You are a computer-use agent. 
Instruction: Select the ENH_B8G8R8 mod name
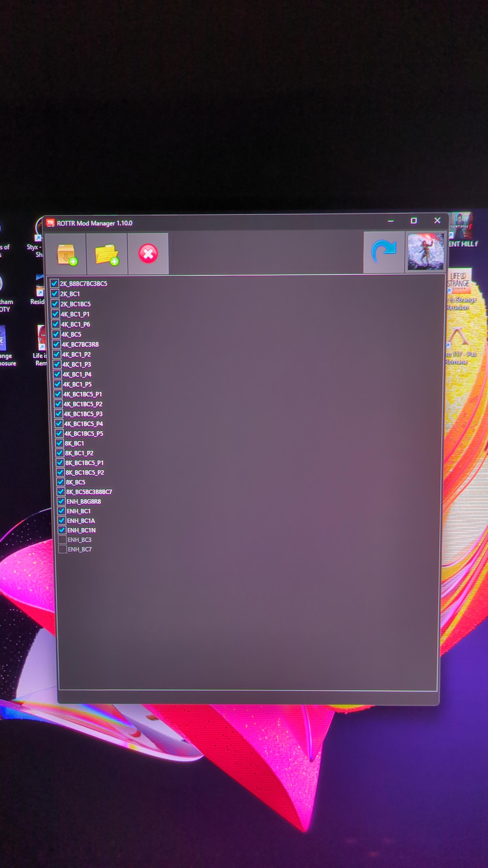84,501
